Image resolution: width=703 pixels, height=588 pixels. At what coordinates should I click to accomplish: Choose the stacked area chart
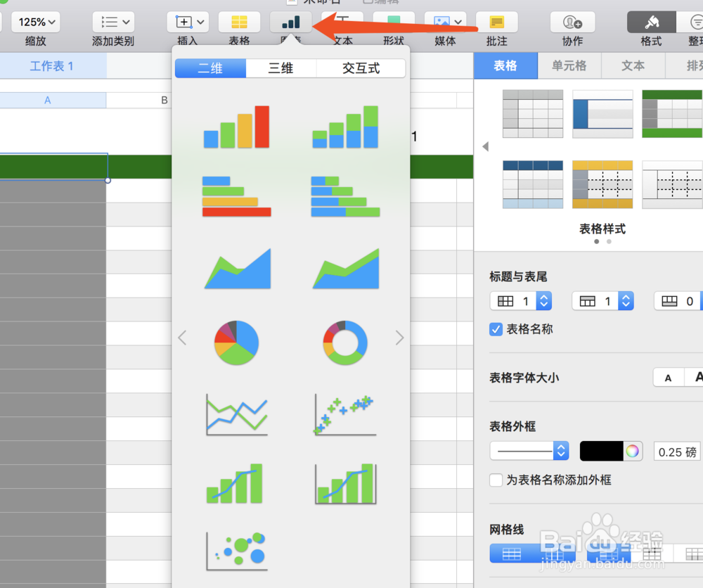(346, 269)
